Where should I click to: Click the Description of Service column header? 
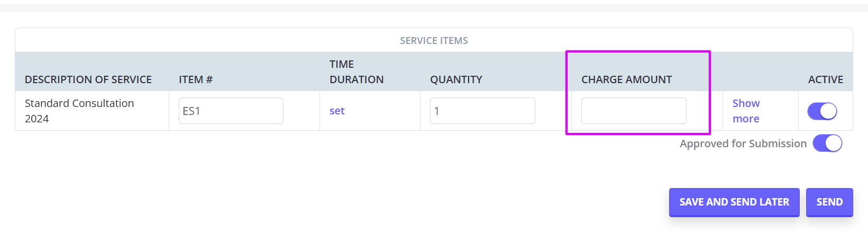pos(88,79)
